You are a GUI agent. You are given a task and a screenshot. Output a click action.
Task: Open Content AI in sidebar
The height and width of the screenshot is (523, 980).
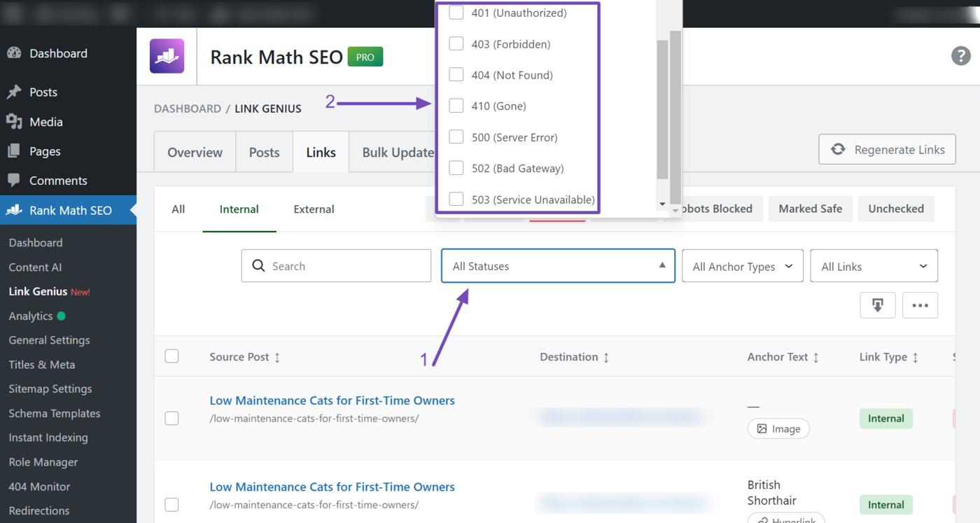(x=35, y=267)
